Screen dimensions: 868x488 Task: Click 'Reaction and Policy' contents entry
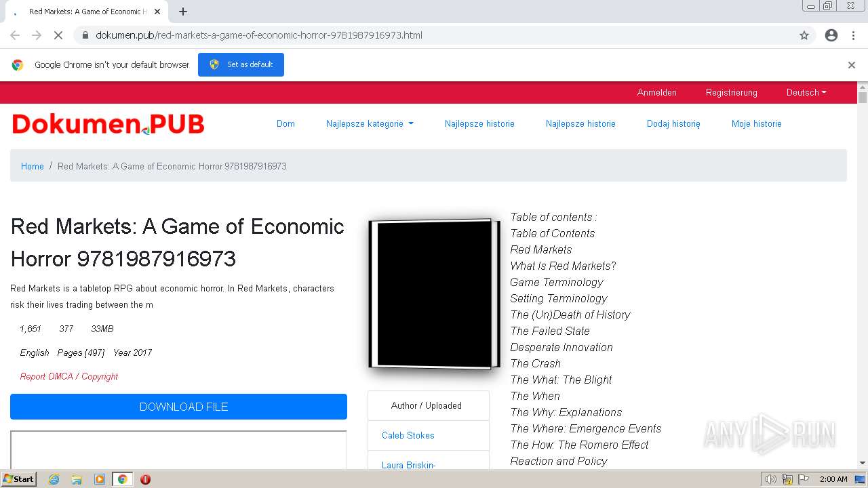[559, 461]
